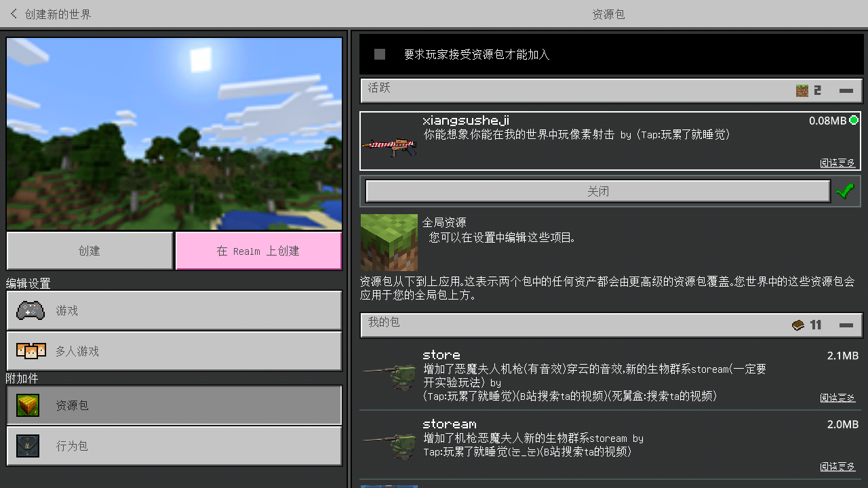Open the 多人游戏 settings tab
Screen dimensions: 868x488
174,351
